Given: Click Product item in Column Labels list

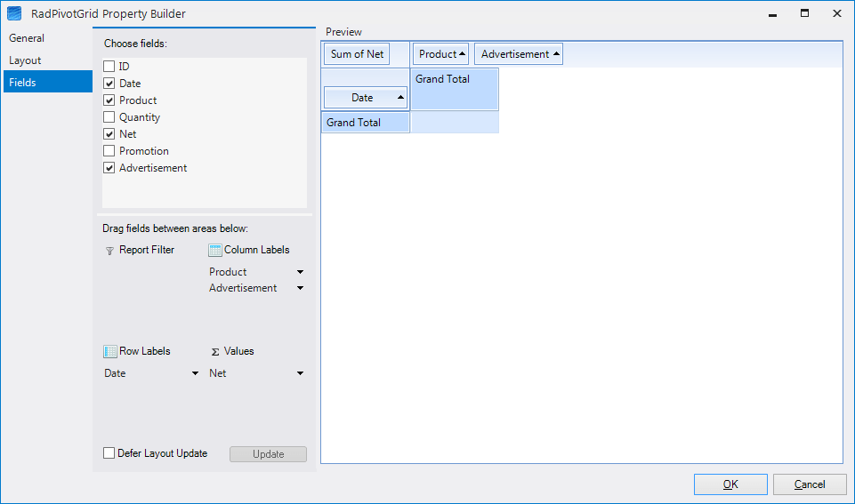Looking at the screenshot, I should (228, 272).
